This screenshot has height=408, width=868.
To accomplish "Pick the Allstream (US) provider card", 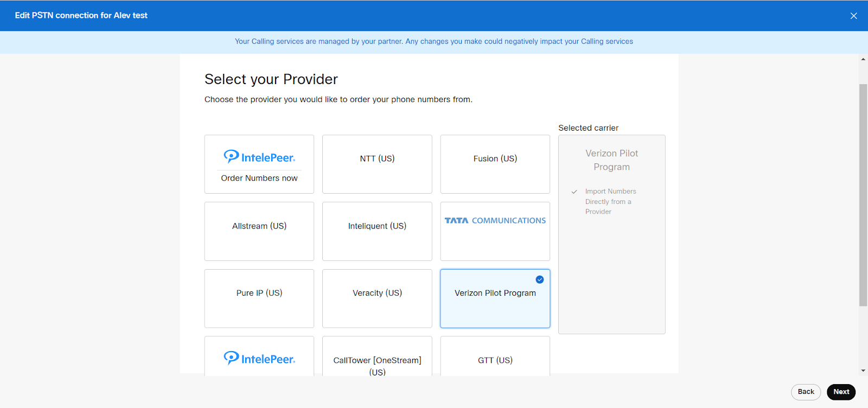I will coord(259,232).
